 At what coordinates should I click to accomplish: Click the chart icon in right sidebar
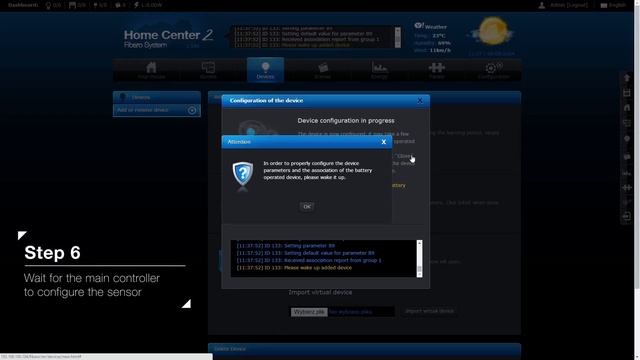(627, 173)
